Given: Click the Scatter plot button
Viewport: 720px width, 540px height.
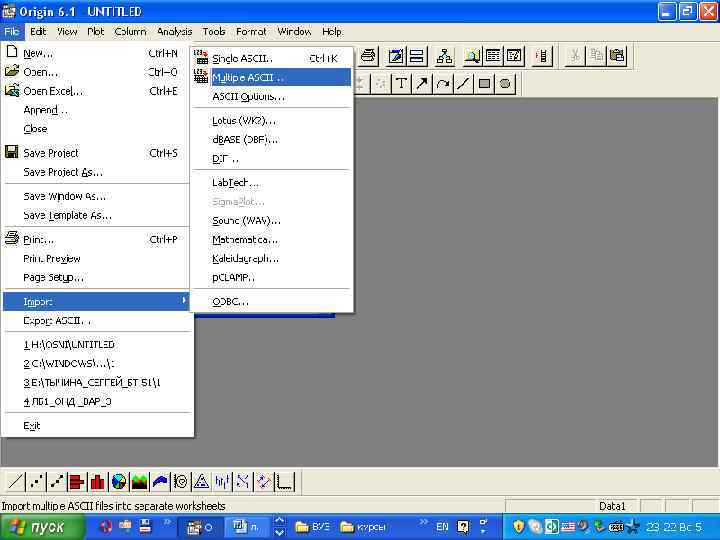Looking at the screenshot, I should coord(36,482).
